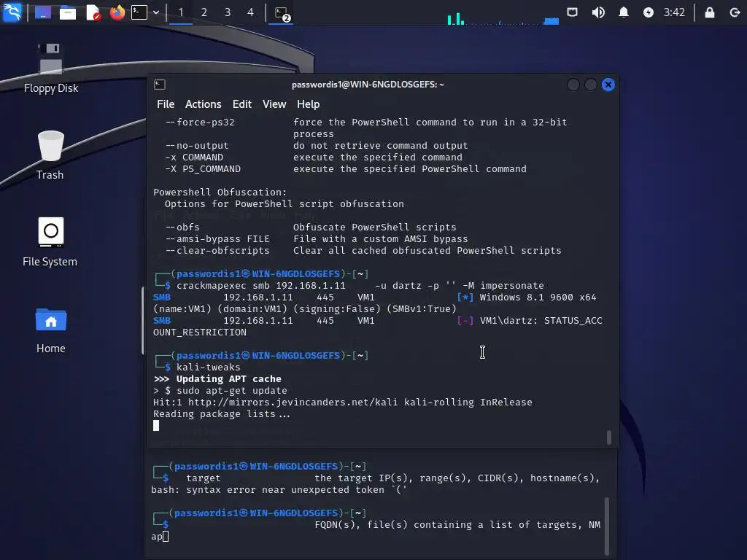Click the mirrors.jevincanders.net URL text
Image resolution: width=747 pixels, height=560 pixels.
(293, 402)
